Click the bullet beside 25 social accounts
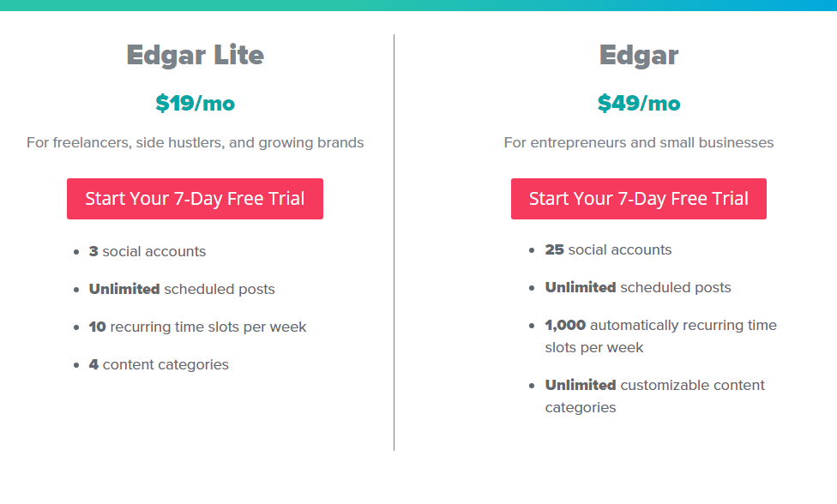The image size is (837, 504). [x=532, y=250]
